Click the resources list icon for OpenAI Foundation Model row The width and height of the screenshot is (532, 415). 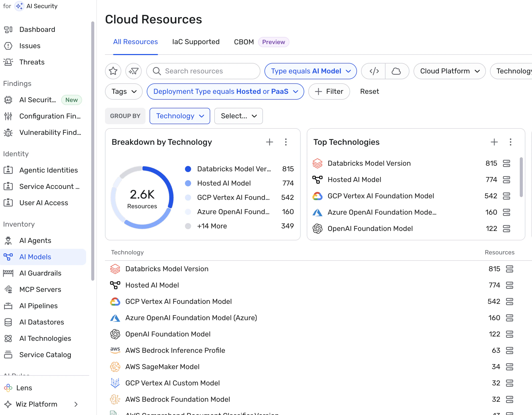pyautogui.click(x=510, y=334)
